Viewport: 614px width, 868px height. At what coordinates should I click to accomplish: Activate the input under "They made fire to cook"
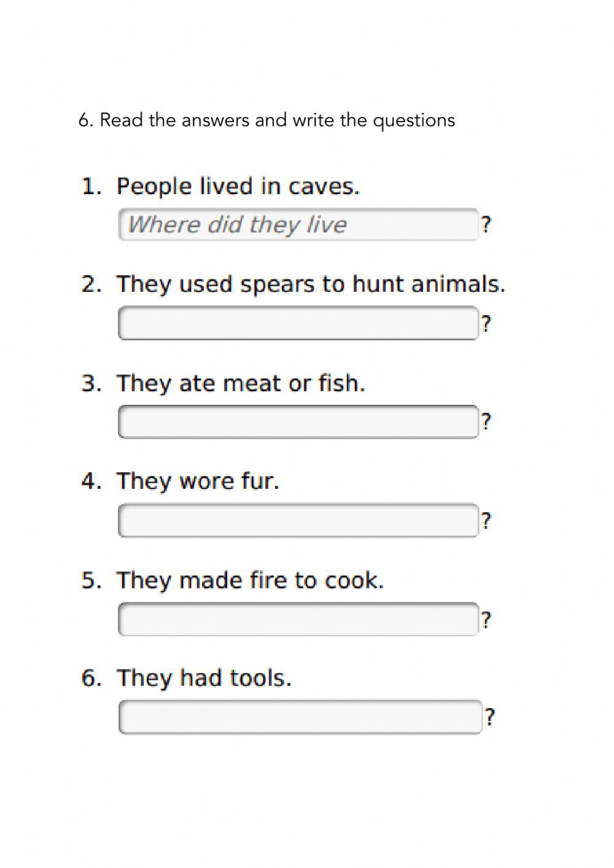click(298, 619)
